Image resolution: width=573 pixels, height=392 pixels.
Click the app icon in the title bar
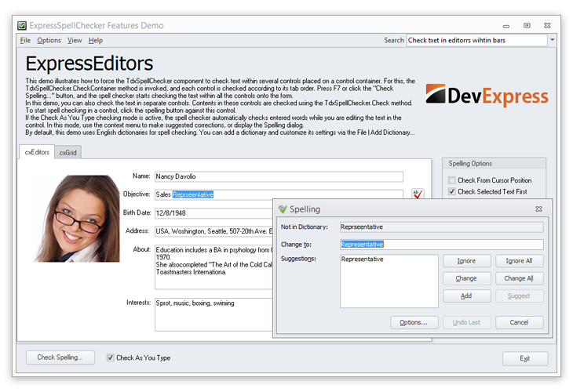(x=23, y=26)
